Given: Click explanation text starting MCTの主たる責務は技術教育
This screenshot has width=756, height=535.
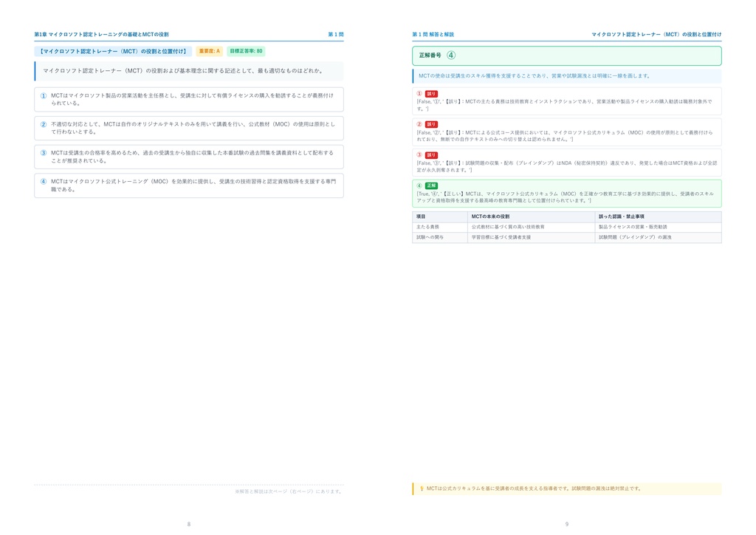Looking at the screenshot, I should [x=564, y=105].
